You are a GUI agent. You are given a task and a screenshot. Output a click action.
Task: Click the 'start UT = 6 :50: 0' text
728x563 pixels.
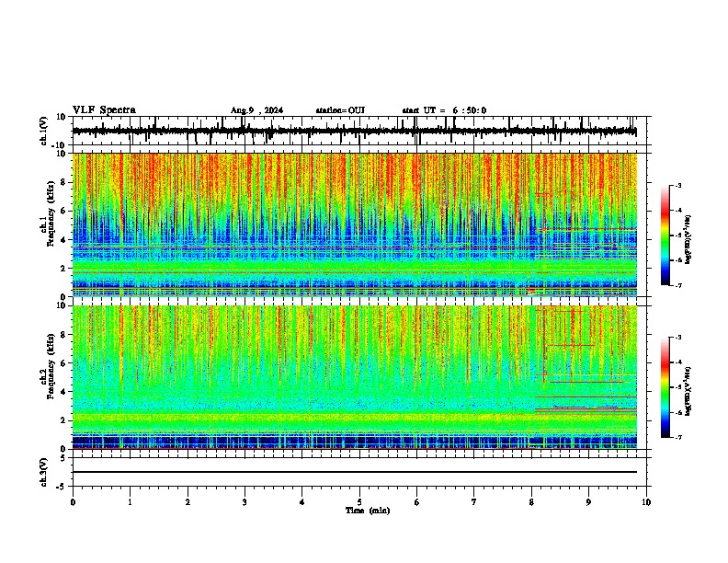pos(444,110)
